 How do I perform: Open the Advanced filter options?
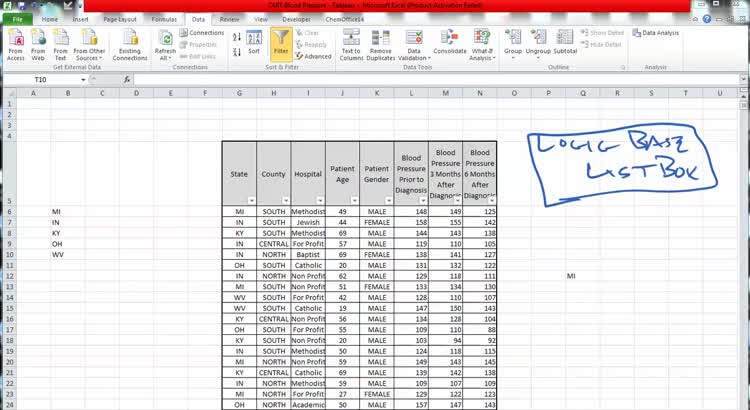(313, 56)
